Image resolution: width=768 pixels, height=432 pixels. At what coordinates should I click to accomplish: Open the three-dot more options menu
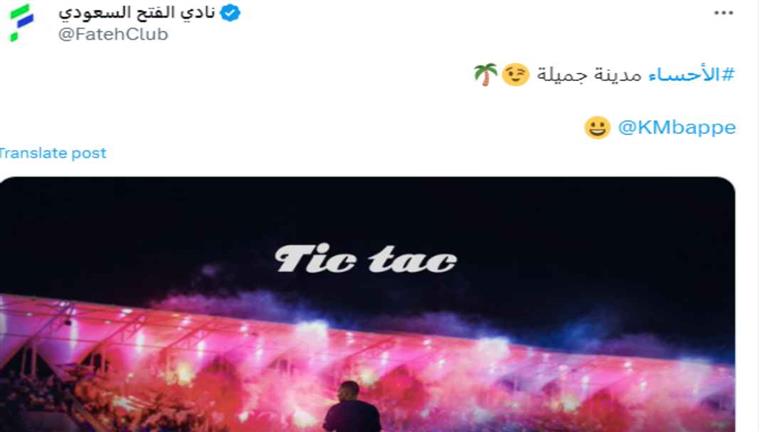click(x=723, y=13)
